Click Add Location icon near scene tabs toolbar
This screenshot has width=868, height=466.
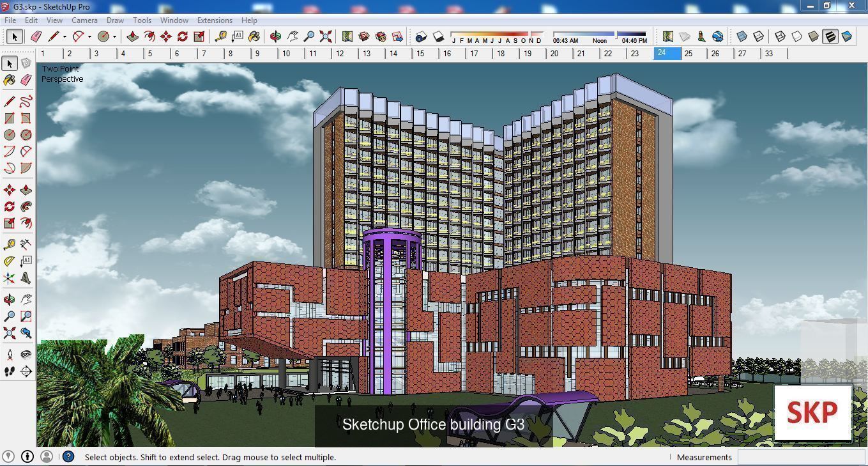click(x=668, y=36)
